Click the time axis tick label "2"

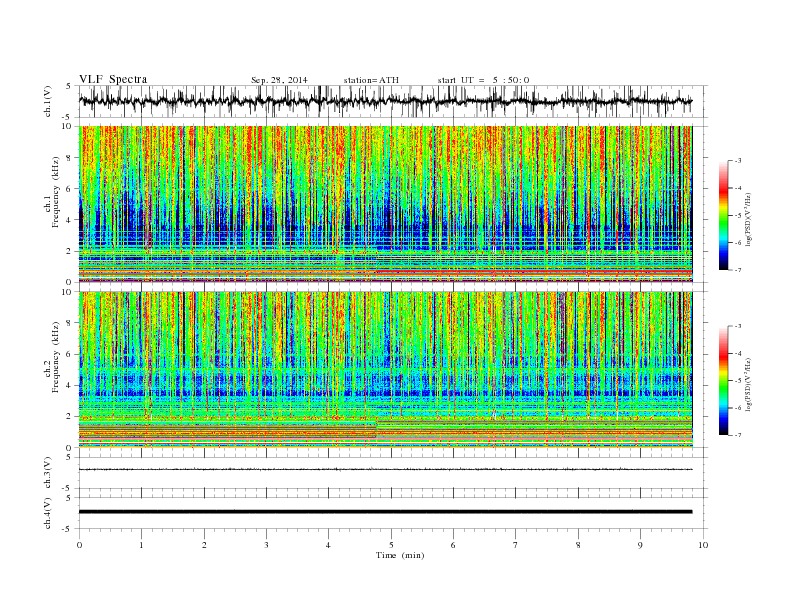[x=204, y=545]
